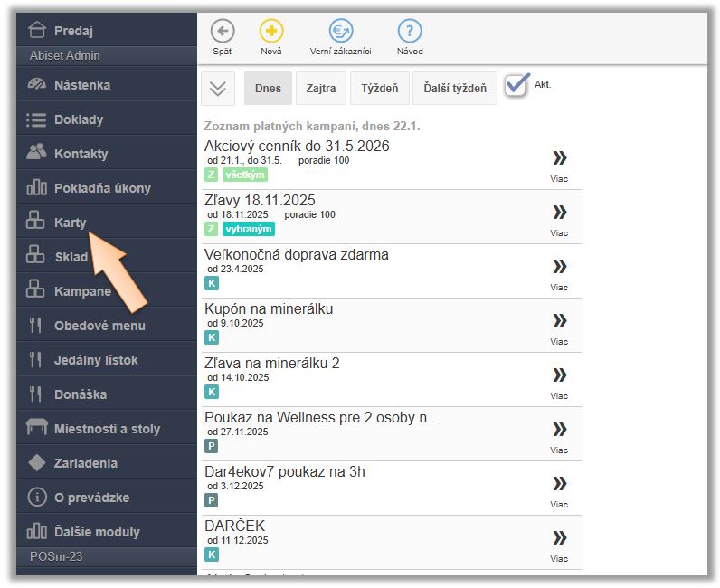The image size is (720, 588).
Task: Open Zariadenia in the sidebar
Action: (x=85, y=463)
